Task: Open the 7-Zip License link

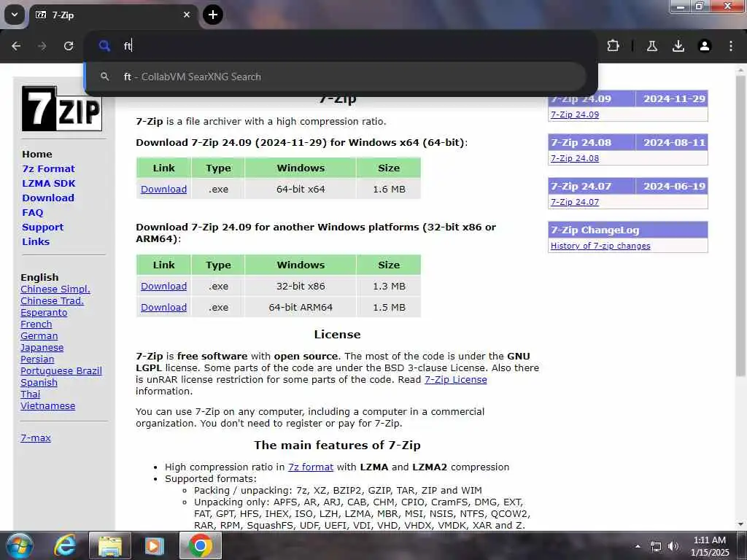Action: [x=455, y=379]
